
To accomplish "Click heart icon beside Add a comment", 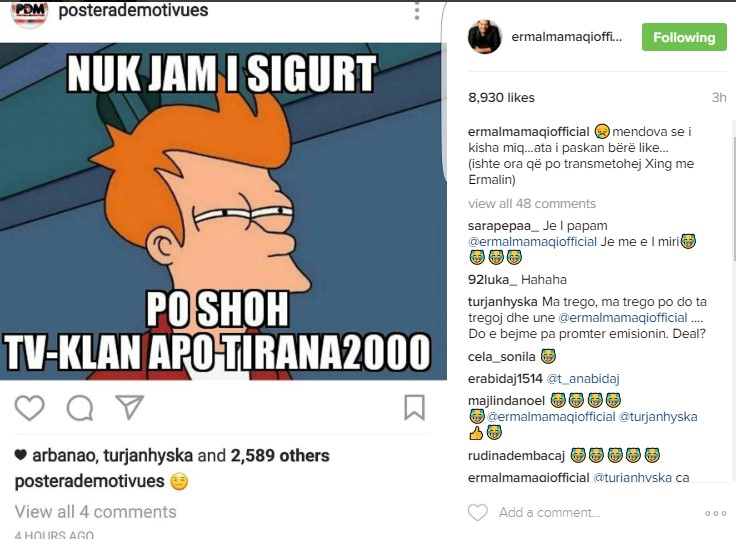I will coord(478,512).
